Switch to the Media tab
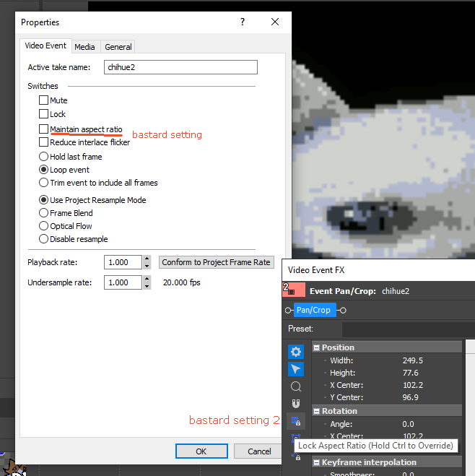475x476 pixels. (x=84, y=47)
